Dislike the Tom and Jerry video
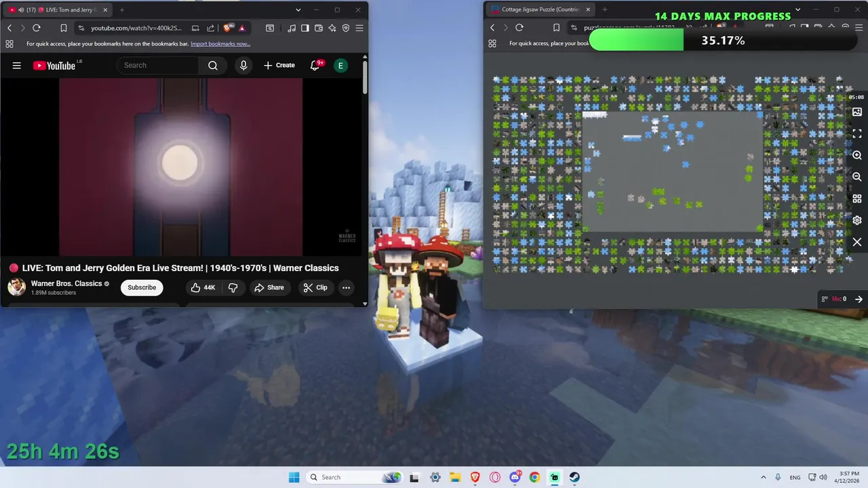 pyautogui.click(x=233, y=287)
